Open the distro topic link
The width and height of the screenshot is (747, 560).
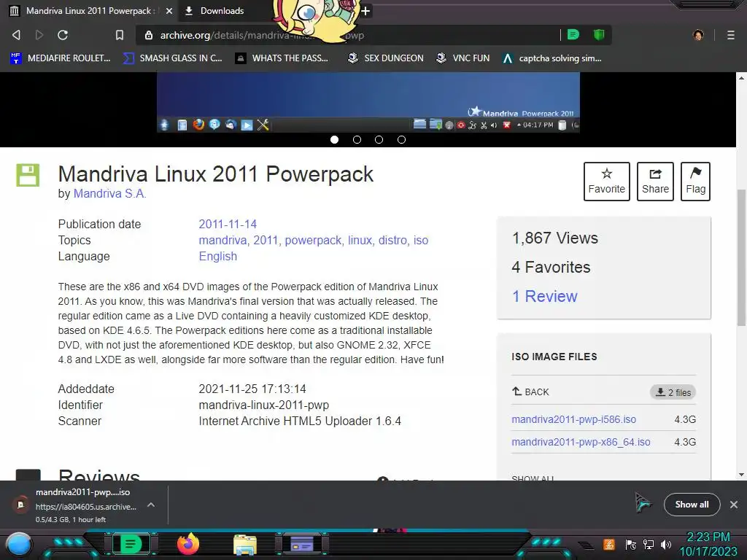pos(392,240)
